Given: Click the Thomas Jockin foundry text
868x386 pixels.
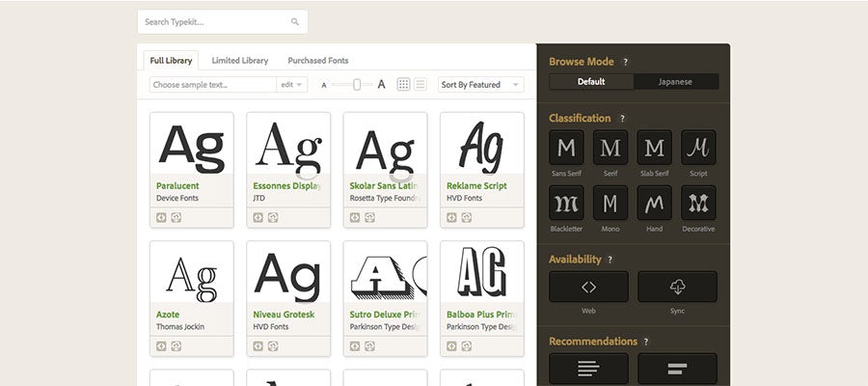Looking at the screenshot, I should tap(180, 327).
